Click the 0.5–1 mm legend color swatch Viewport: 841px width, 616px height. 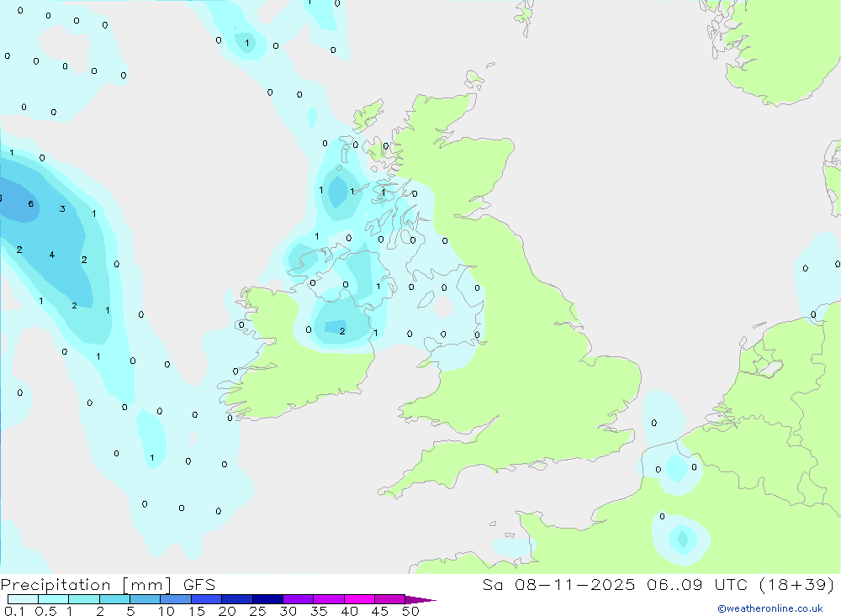[x=53, y=599]
